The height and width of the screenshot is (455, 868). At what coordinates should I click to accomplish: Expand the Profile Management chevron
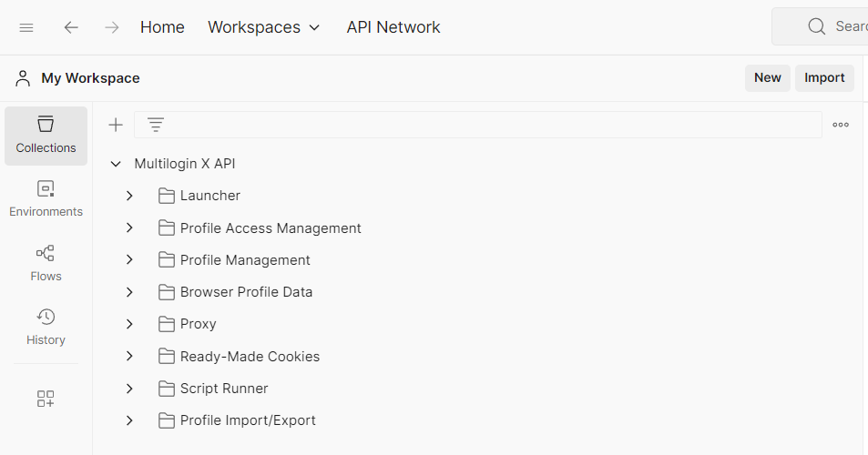point(129,260)
